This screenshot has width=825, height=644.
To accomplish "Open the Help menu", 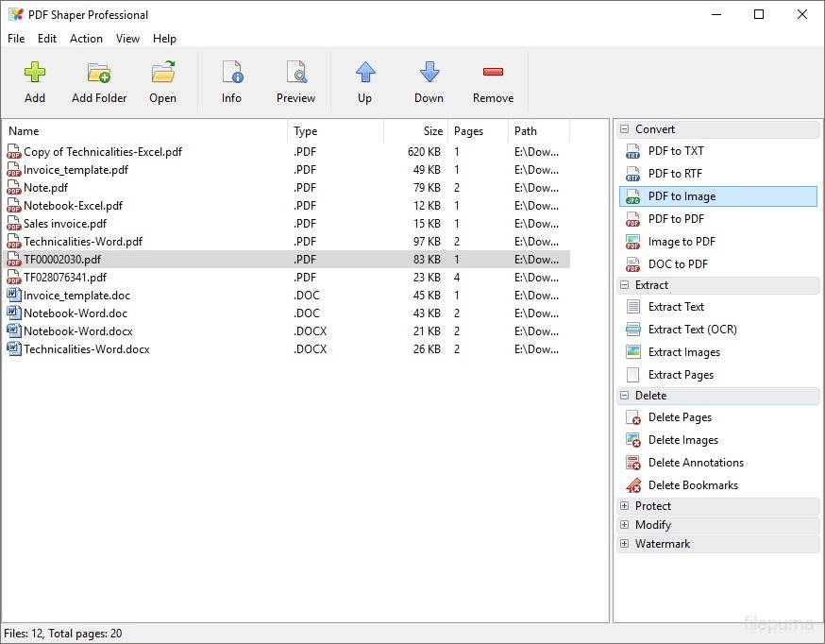I will pos(164,39).
